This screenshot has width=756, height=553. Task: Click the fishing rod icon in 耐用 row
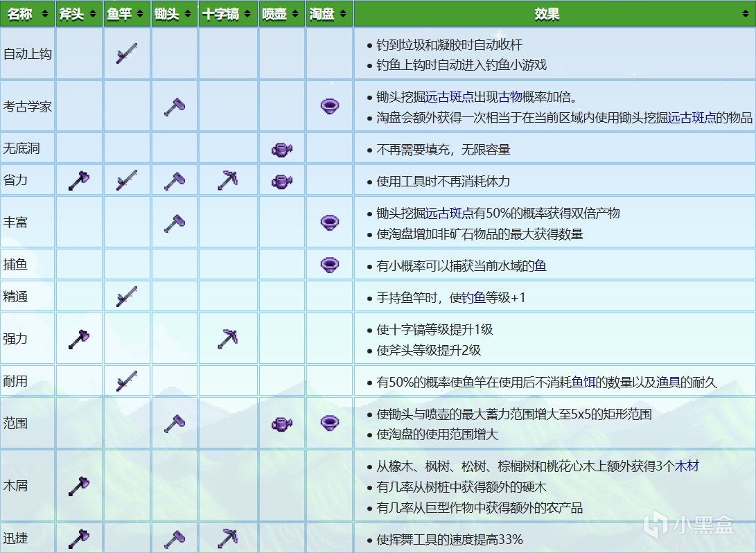pyautogui.click(x=127, y=381)
